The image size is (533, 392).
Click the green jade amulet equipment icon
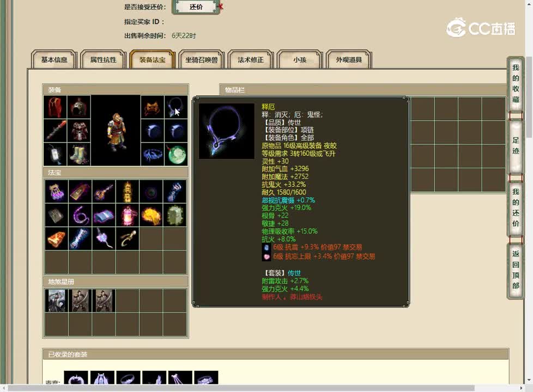point(176,154)
